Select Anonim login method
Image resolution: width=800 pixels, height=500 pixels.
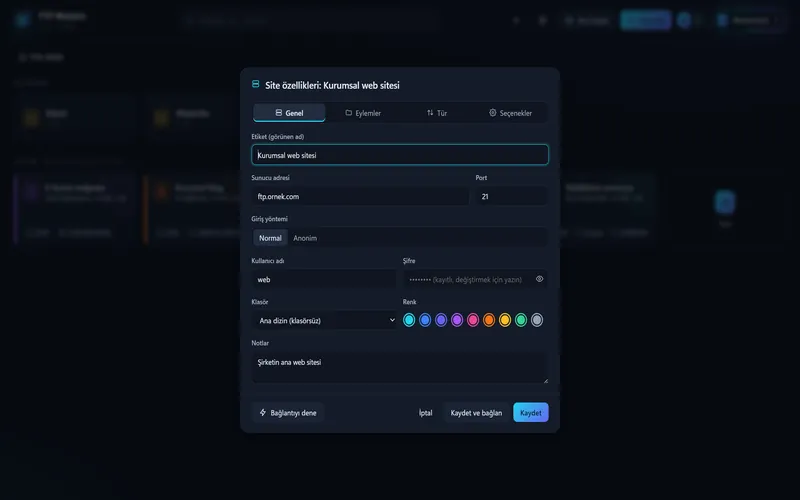click(305, 238)
